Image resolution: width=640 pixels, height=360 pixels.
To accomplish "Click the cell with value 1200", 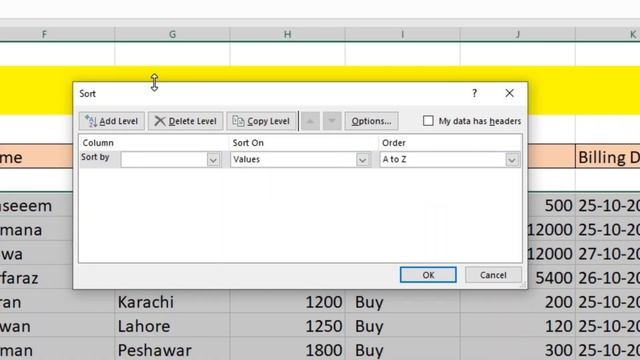I will (287, 302).
